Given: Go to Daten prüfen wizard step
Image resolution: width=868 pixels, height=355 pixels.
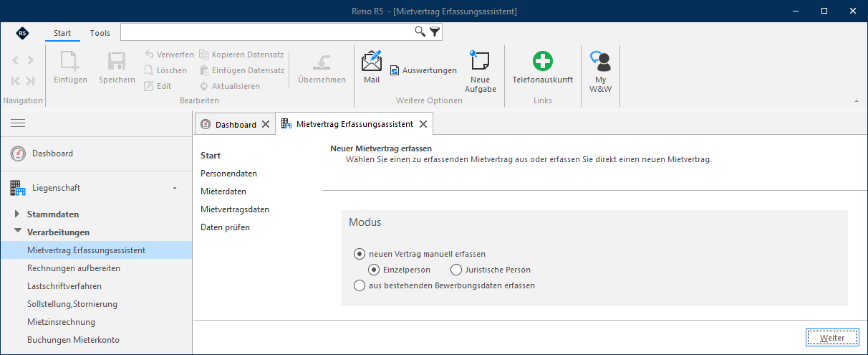Looking at the screenshot, I should point(225,227).
